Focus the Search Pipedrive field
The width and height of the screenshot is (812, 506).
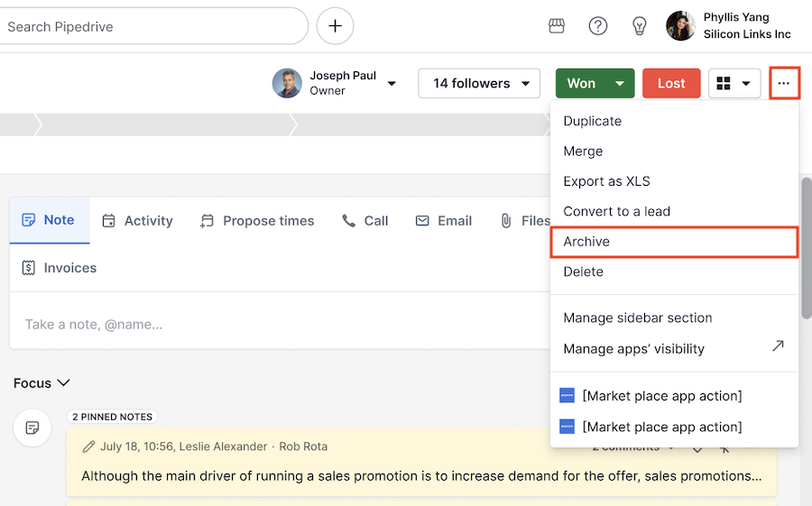tap(153, 26)
